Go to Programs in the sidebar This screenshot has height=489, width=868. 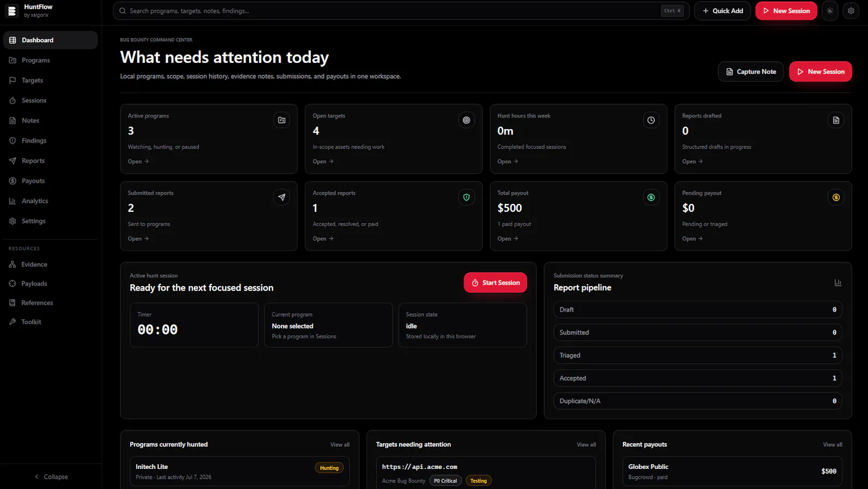50,60
